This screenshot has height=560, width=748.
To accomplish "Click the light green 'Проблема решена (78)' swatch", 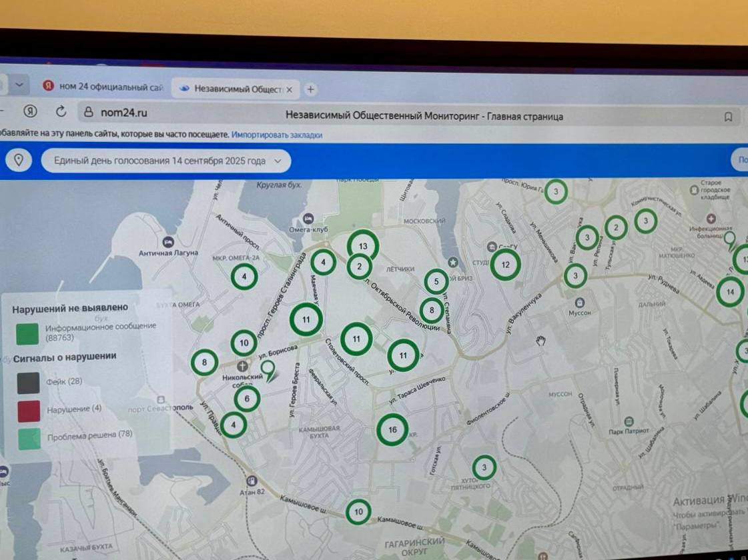I will pos(29,439).
